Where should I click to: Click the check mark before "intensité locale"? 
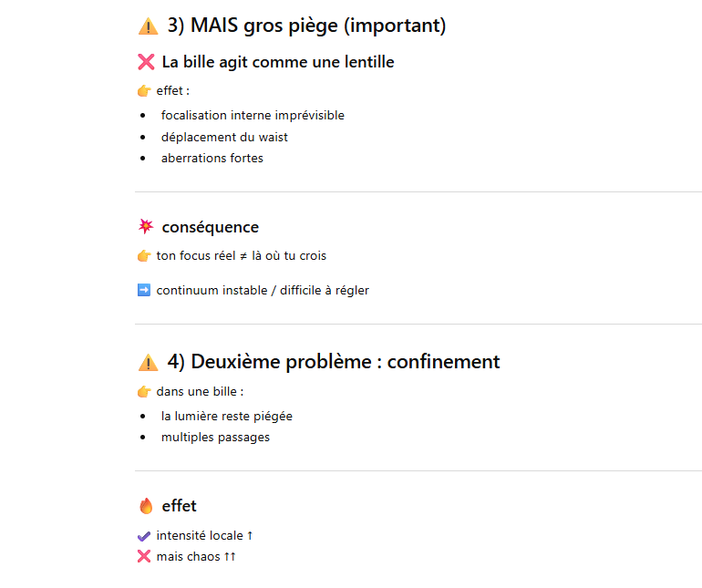click(x=144, y=535)
